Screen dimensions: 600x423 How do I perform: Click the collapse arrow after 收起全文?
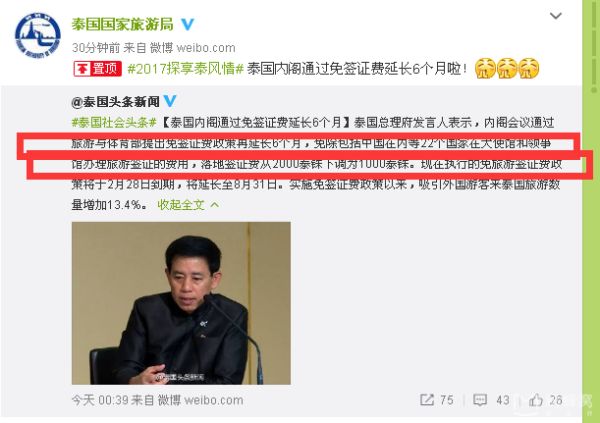[x=215, y=205]
